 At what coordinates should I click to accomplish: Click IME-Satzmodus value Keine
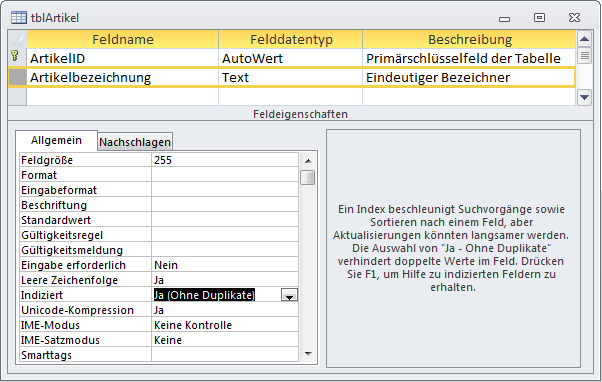pos(225,340)
